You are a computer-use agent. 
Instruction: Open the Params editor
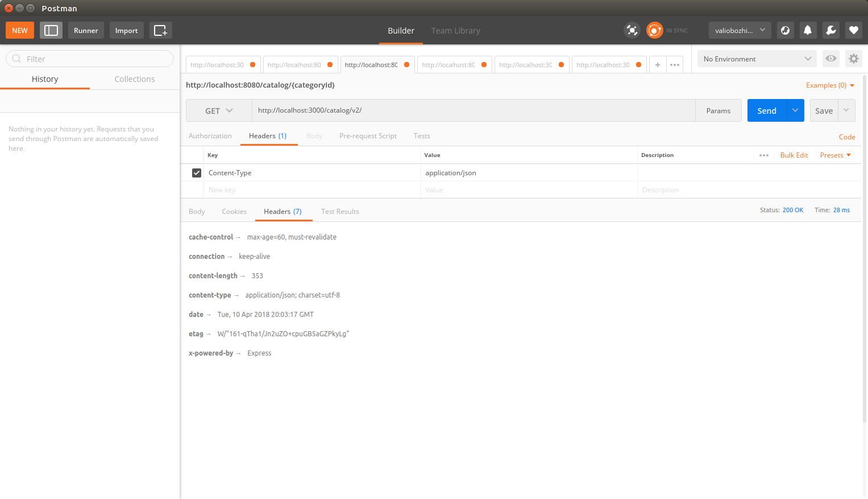pyautogui.click(x=719, y=110)
